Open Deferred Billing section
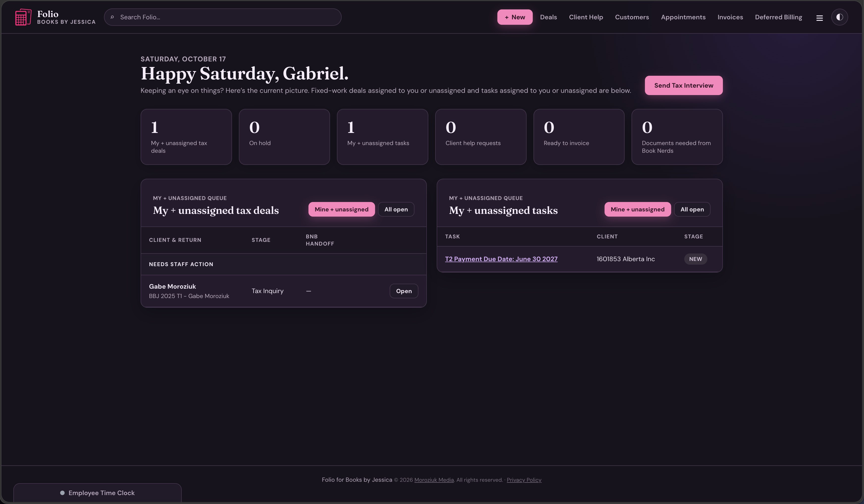The image size is (864, 504). (778, 17)
